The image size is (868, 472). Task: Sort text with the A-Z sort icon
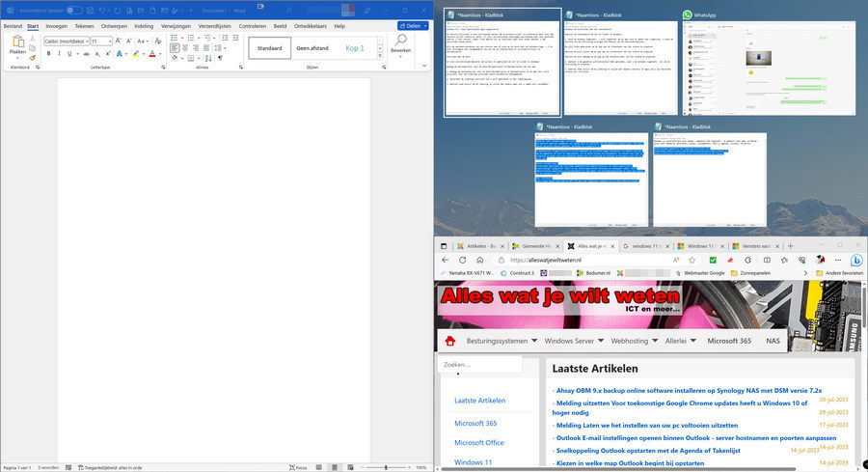click(x=208, y=58)
